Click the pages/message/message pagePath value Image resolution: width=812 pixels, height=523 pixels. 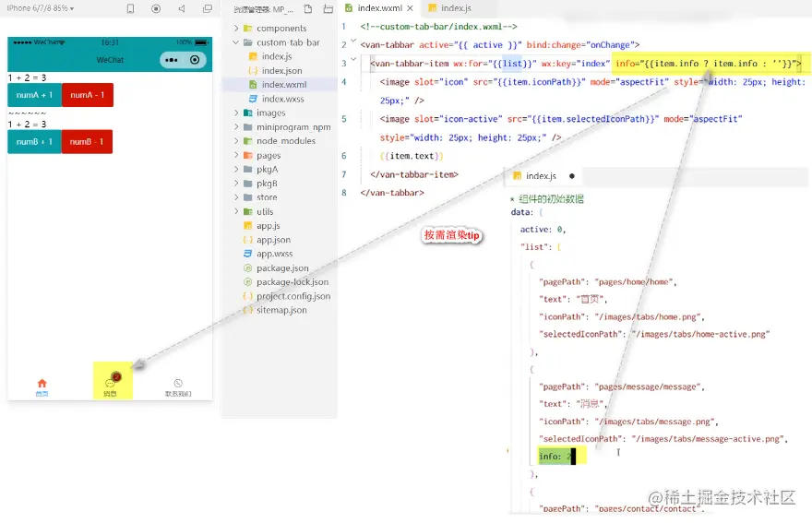(x=647, y=386)
